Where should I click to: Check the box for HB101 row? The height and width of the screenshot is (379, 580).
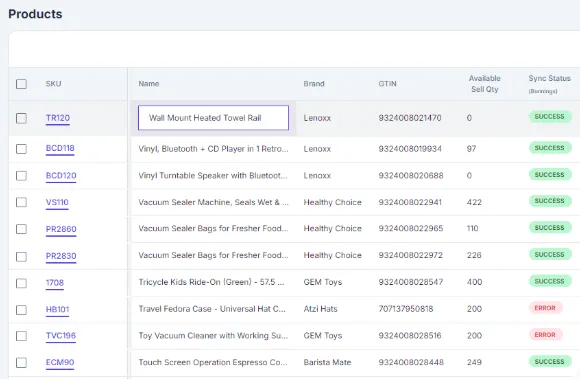coord(21,309)
